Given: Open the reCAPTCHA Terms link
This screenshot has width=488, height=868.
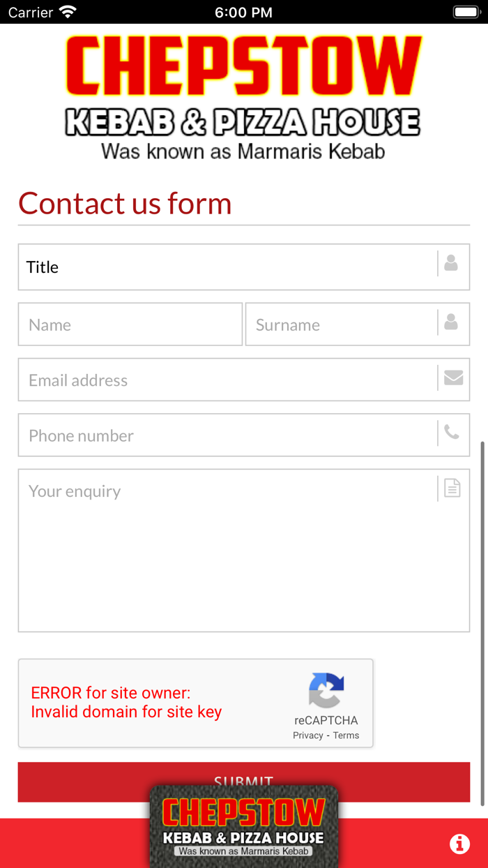Looking at the screenshot, I should pos(346,735).
